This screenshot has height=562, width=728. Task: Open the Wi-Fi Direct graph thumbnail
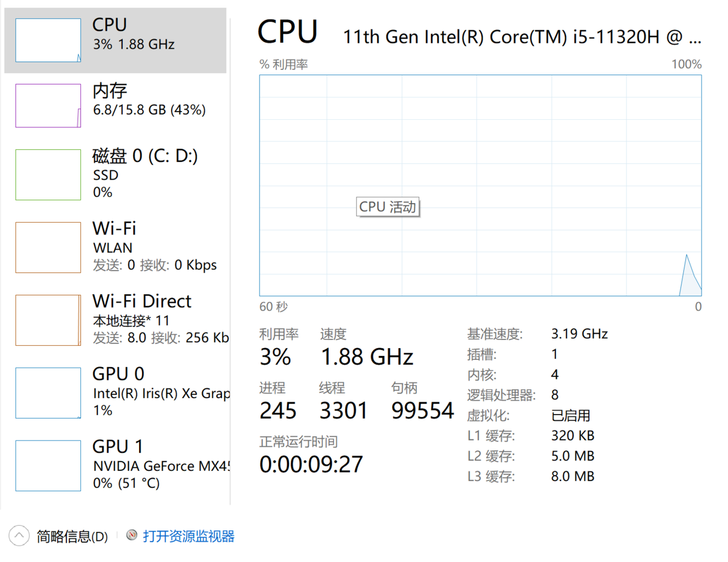point(48,320)
